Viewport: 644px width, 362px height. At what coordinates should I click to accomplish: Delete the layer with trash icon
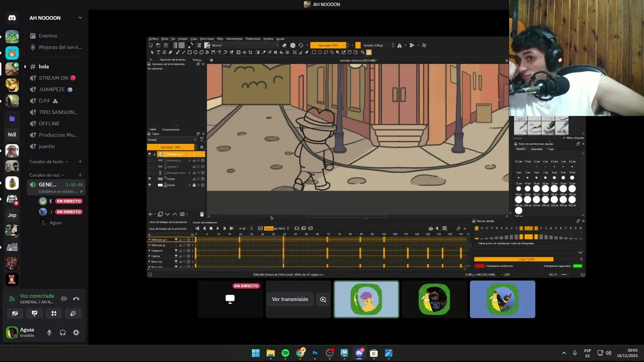[202, 214]
